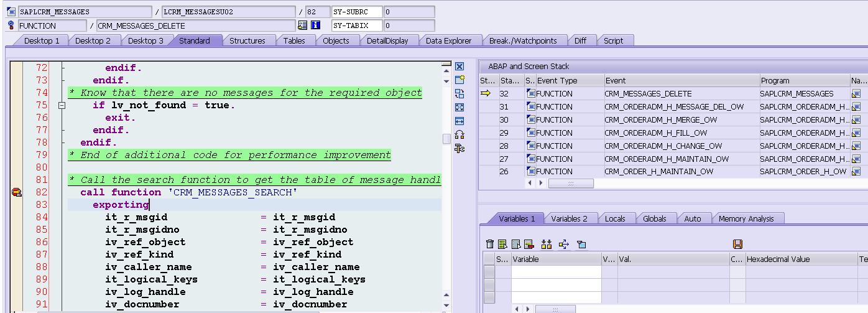This screenshot has width=868, height=313.
Task: Click the new tool icon beside the editor
Action: 459,80
